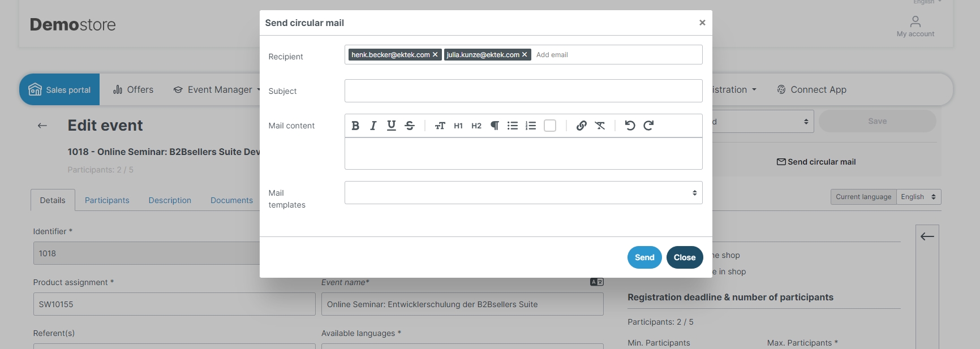The image size is (980, 349).
Task: Clear text formatting in editor
Action: [600, 126]
